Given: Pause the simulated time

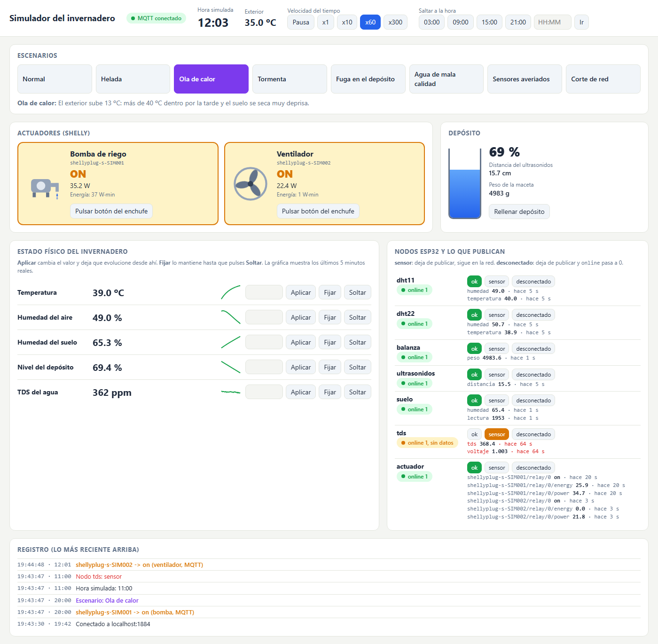Looking at the screenshot, I should (x=301, y=22).
